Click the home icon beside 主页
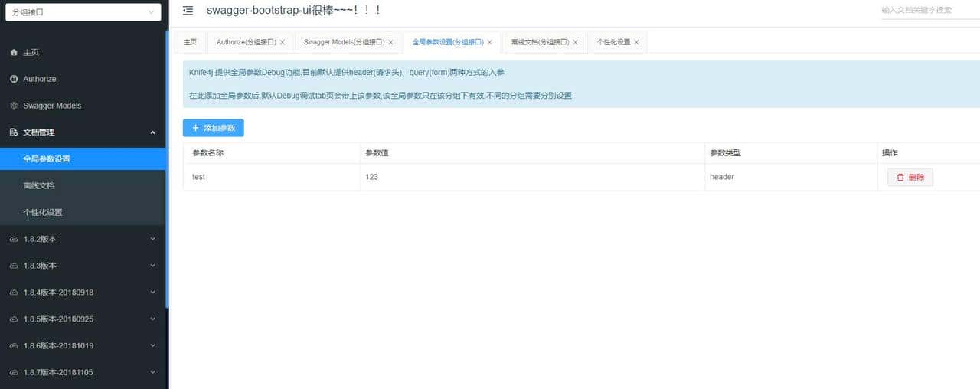 tap(14, 52)
